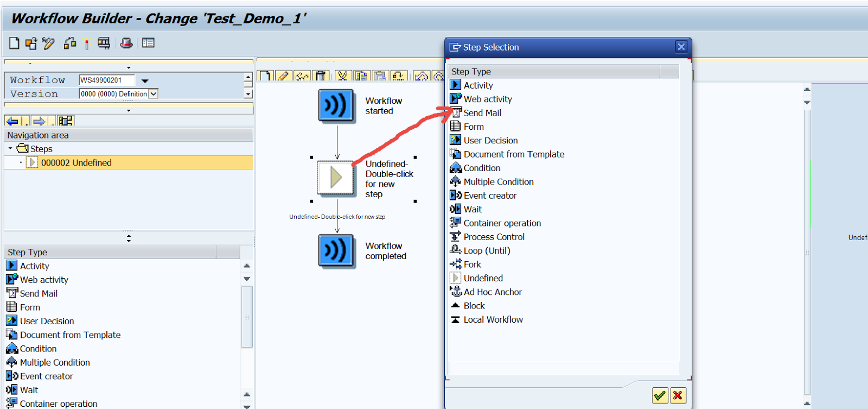Select Process Control step type
Screen dimensions: 868x409
pos(494,237)
